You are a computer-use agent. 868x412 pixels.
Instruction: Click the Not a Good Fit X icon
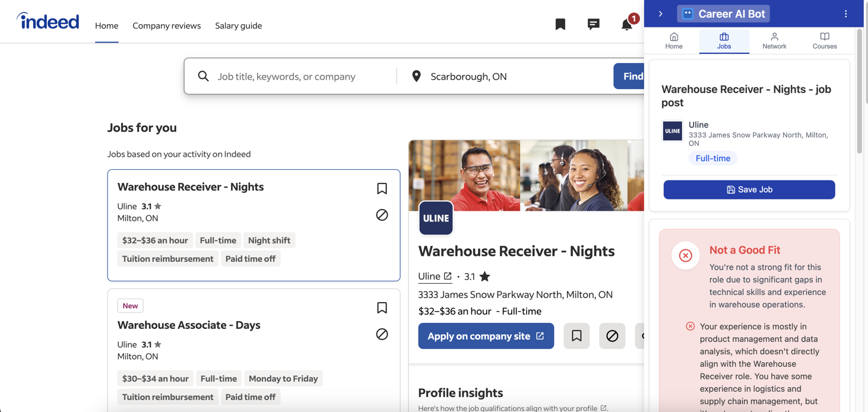[x=685, y=256]
